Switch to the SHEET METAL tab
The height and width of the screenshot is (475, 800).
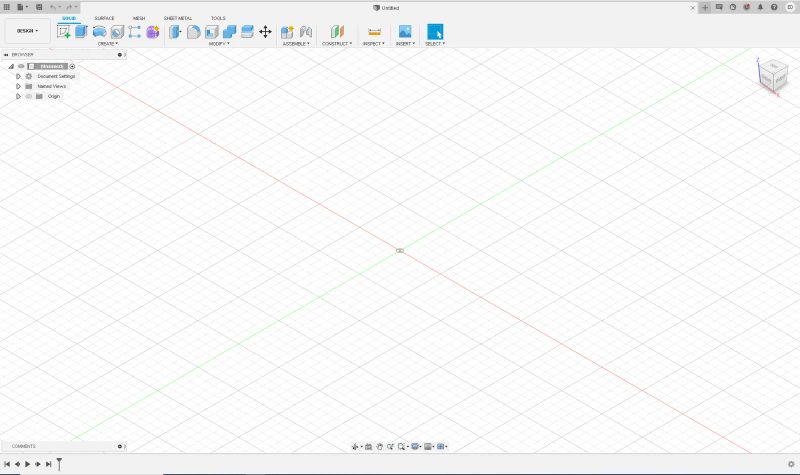pyautogui.click(x=178, y=18)
